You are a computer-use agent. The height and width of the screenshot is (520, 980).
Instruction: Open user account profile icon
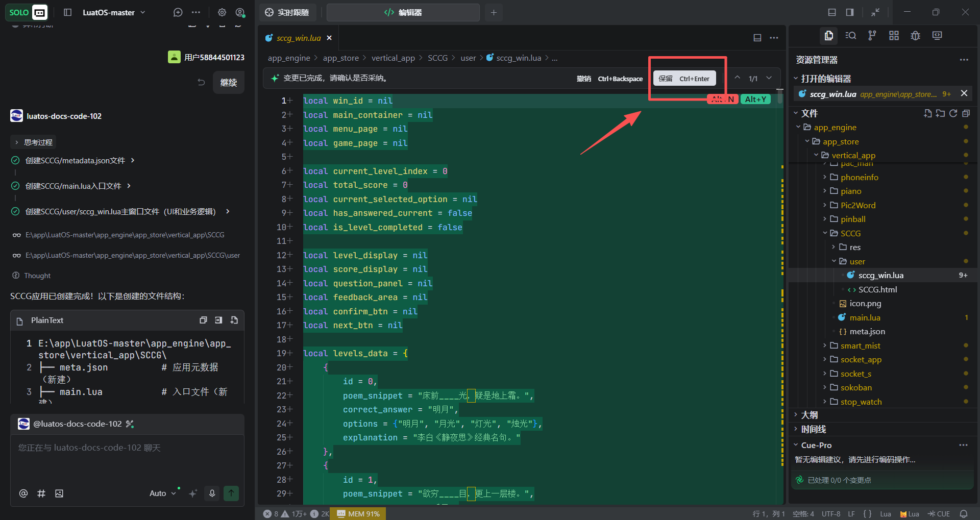[240, 12]
